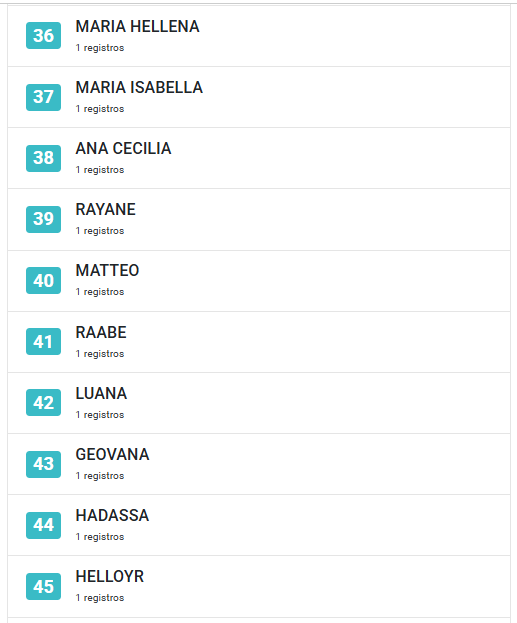
Task: Open the MARIA ISABELLA name entry
Action: coord(139,87)
